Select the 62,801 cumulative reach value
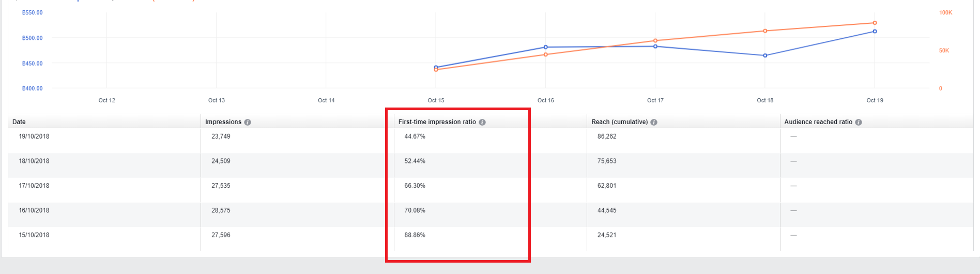The height and width of the screenshot is (274, 980). pos(607,186)
